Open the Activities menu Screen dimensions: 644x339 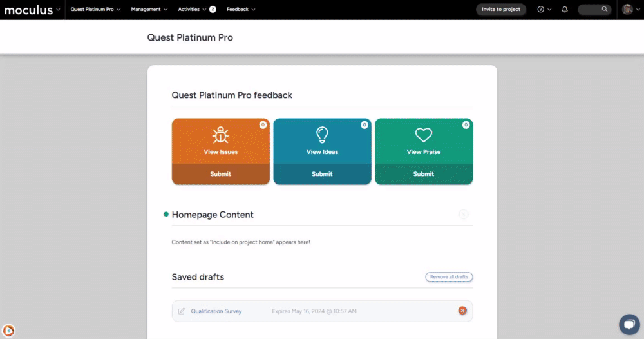click(193, 10)
